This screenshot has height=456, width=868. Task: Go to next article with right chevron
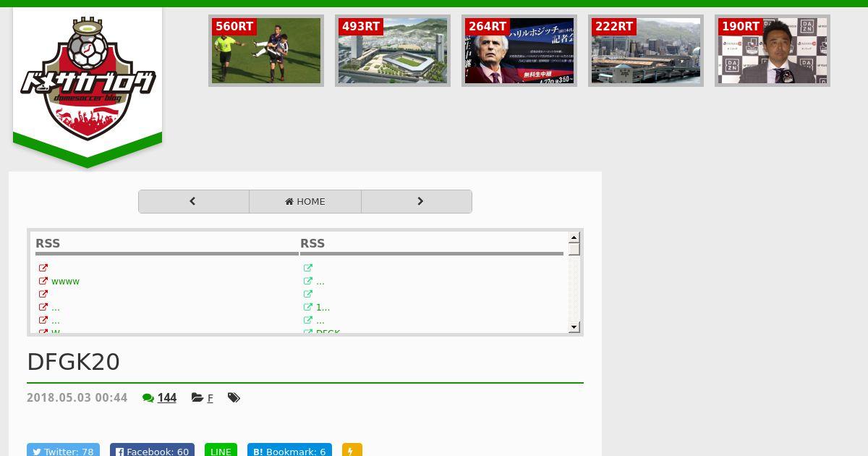[x=417, y=201]
